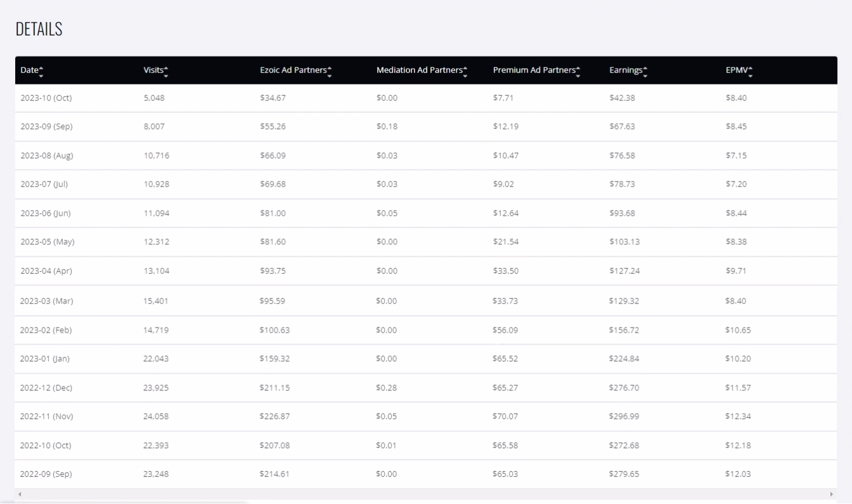Click earnings value $67.63
This screenshot has width=852, height=504.
[x=622, y=126]
